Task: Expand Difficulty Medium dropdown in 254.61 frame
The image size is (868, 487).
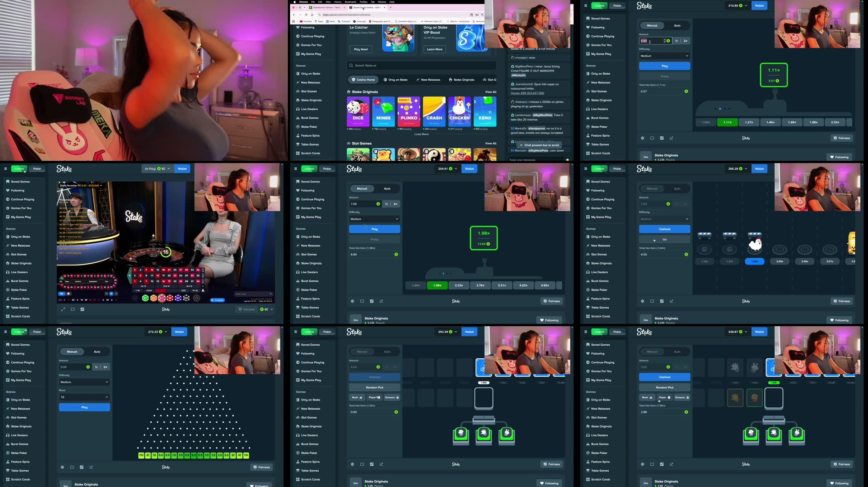Action: pyautogui.click(x=374, y=219)
